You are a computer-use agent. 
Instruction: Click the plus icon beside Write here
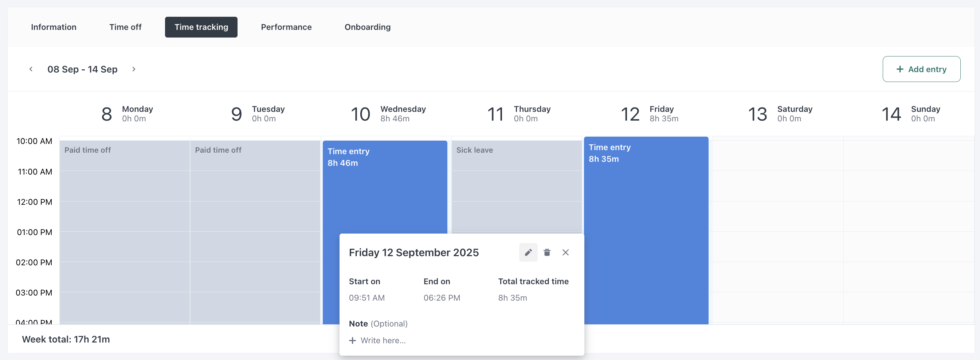(353, 340)
